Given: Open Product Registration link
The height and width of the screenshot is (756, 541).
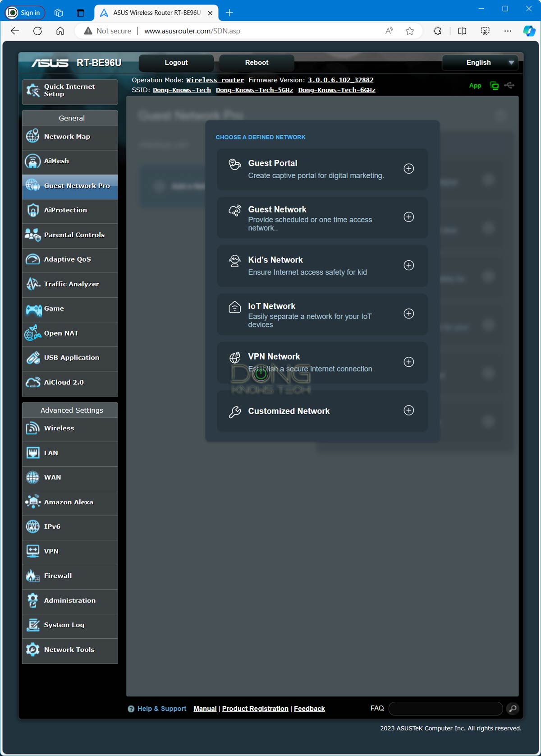Looking at the screenshot, I should click(x=255, y=709).
